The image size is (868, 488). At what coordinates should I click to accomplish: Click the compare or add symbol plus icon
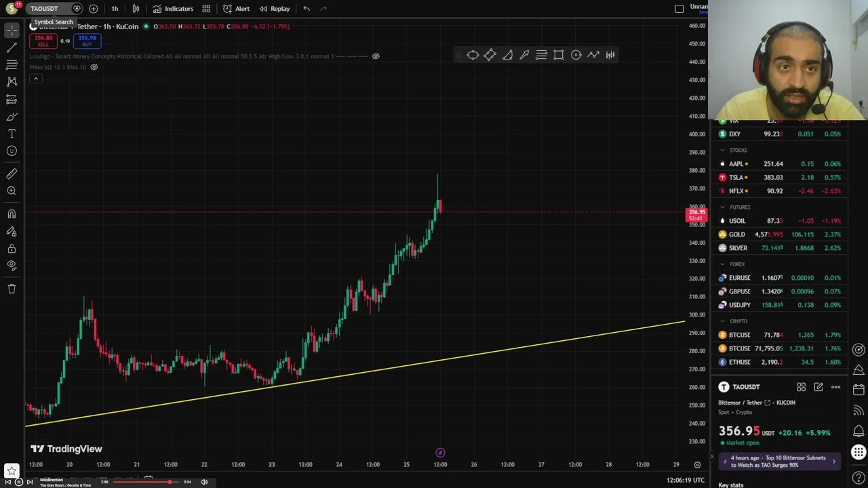[94, 9]
